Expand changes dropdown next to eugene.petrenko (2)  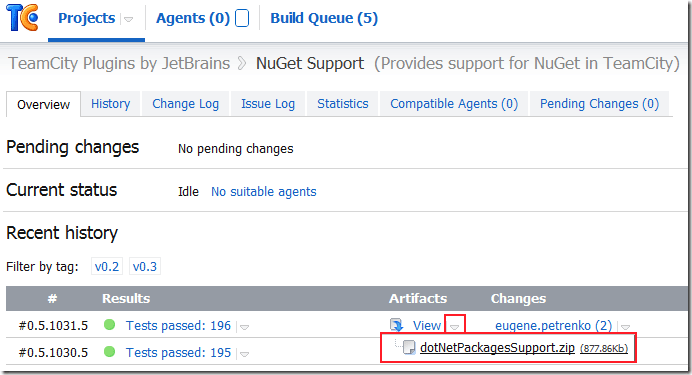[x=625, y=327]
